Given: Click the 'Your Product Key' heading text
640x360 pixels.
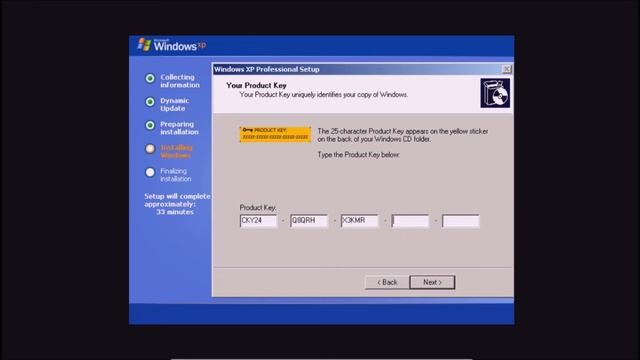Looking at the screenshot, I should tap(256, 85).
